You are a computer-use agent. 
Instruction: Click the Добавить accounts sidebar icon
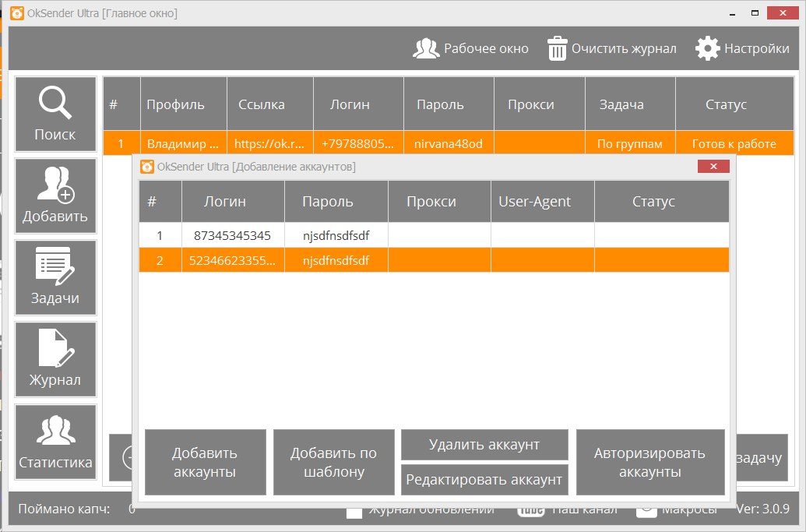click(55, 196)
